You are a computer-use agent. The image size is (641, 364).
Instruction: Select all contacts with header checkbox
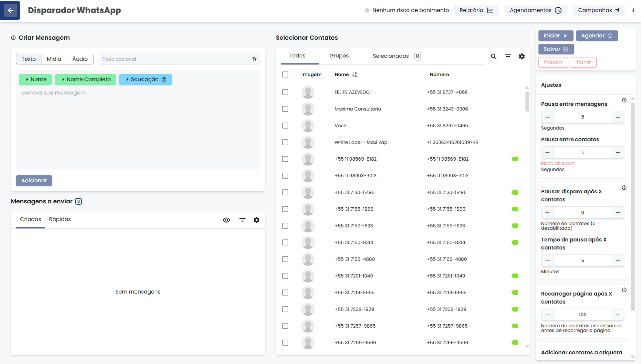click(x=285, y=74)
